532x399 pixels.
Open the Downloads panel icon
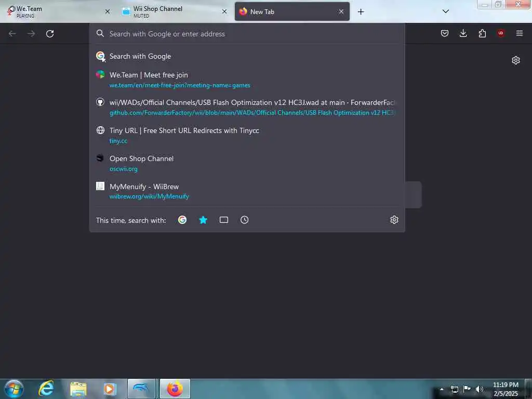click(463, 33)
